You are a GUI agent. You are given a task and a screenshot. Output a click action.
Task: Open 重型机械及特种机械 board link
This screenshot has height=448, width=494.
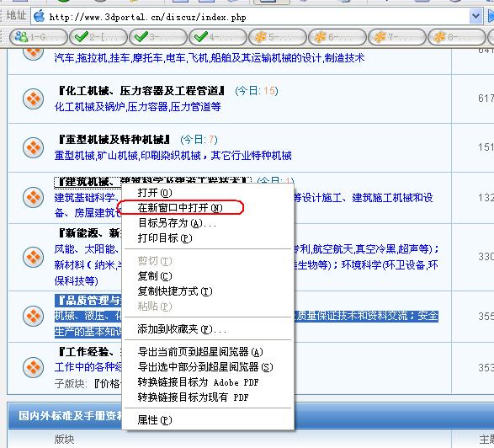coord(114,139)
